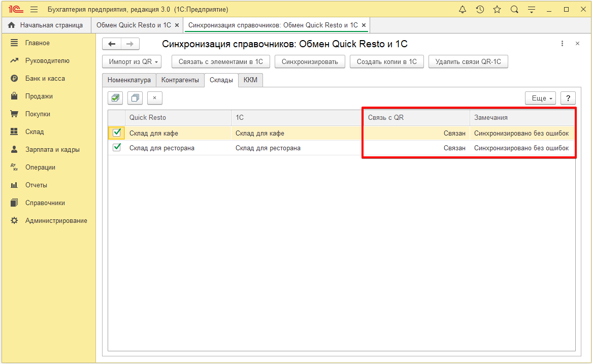Screen dimensions: 592x364
Task: Sort by the 1С column header
Action: [x=298, y=117]
